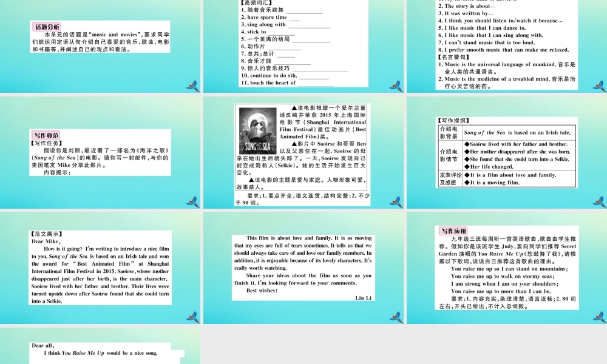Click sentence 8. I prefer smooth music
Image resolution: width=607 pixels, height=364 pixels.
504,50
